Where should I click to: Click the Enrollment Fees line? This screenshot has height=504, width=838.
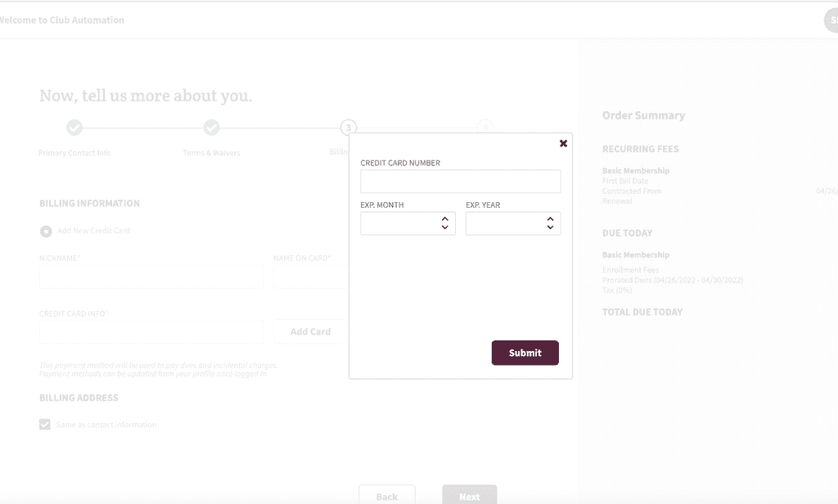[x=631, y=270]
